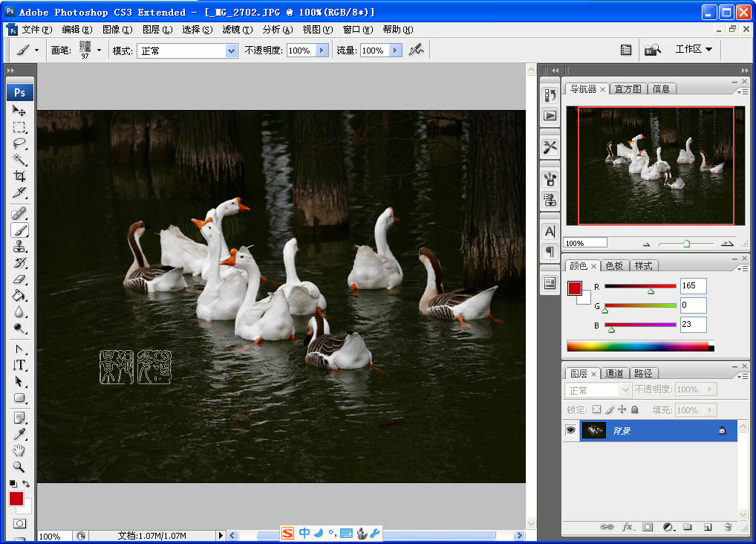Select the Hand tool

[19, 450]
